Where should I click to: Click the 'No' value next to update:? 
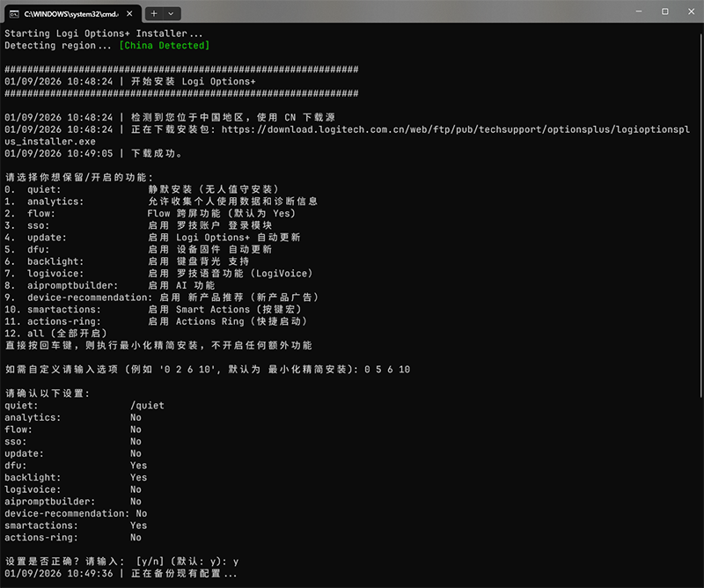tap(136, 453)
